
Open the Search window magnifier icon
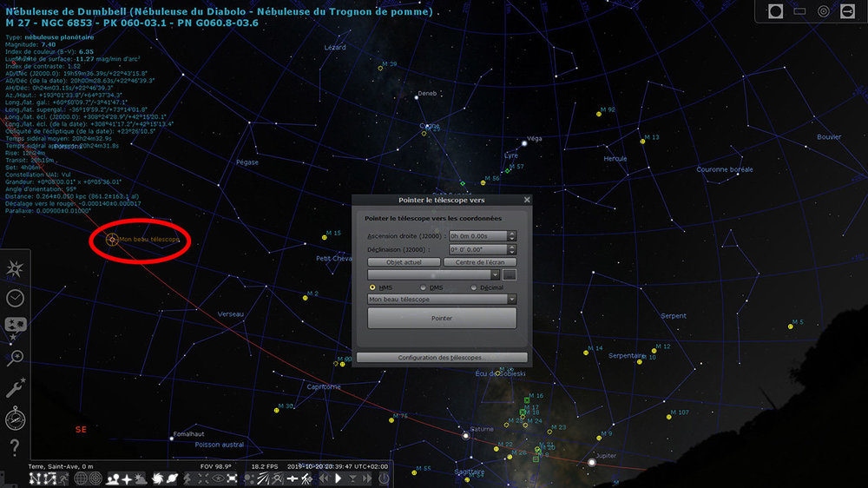(x=15, y=358)
